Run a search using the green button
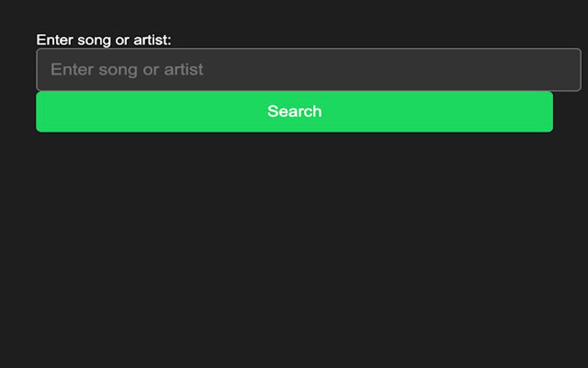This screenshot has height=368, width=588. 294,111
